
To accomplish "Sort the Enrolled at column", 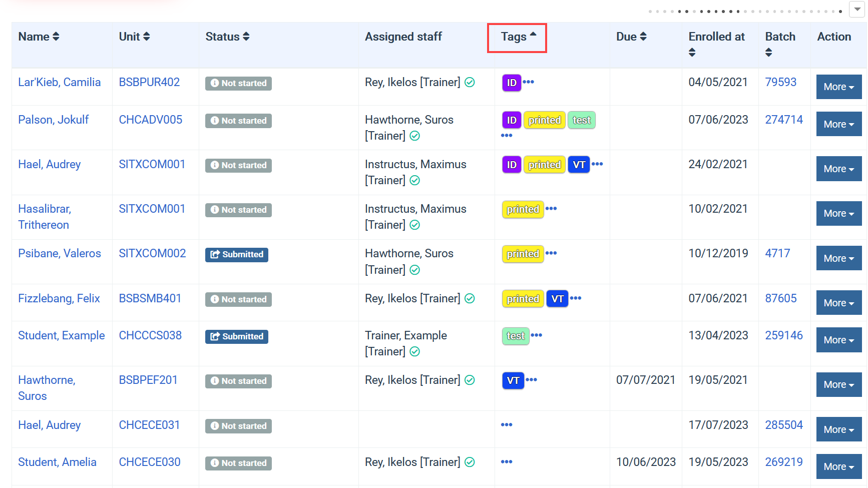I will coord(692,51).
